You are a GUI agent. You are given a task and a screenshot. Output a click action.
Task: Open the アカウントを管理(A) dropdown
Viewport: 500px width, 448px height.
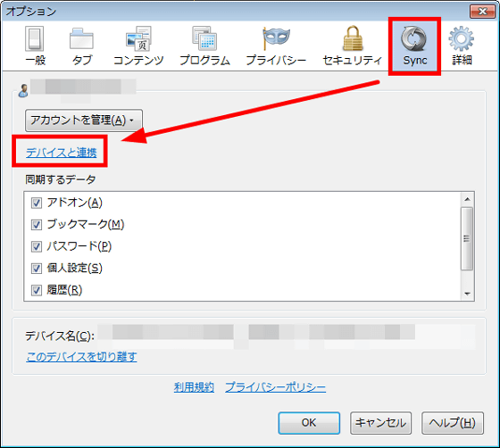[x=84, y=120]
